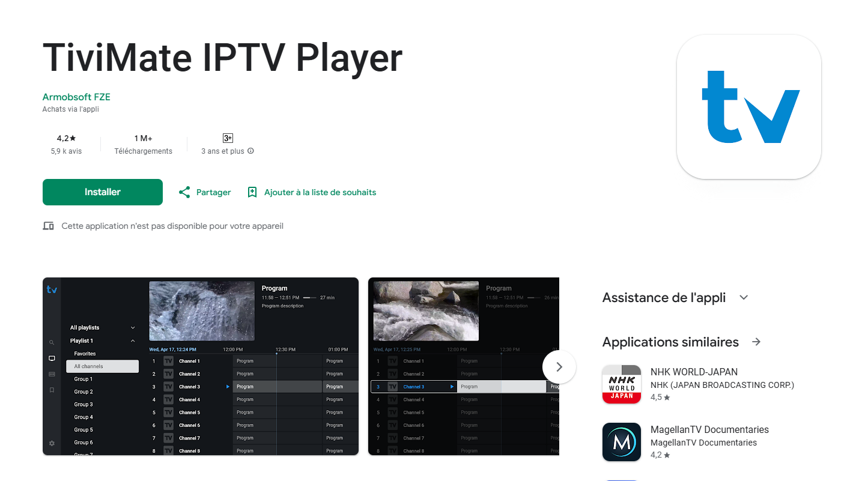Open the NHK WORLD-JAPAN title link
Image resolution: width=868 pixels, height=481 pixels.
(x=694, y=372)
